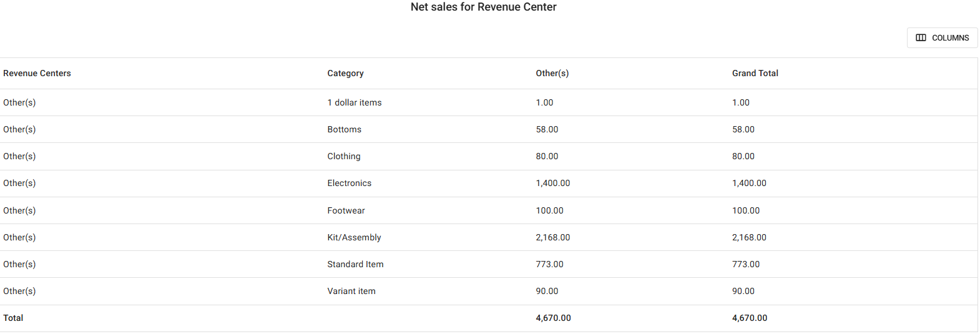The image size is (980, 334).
Task: Click the Bottoms category cell
Action: pyautogui.click(x=344, y=130)
